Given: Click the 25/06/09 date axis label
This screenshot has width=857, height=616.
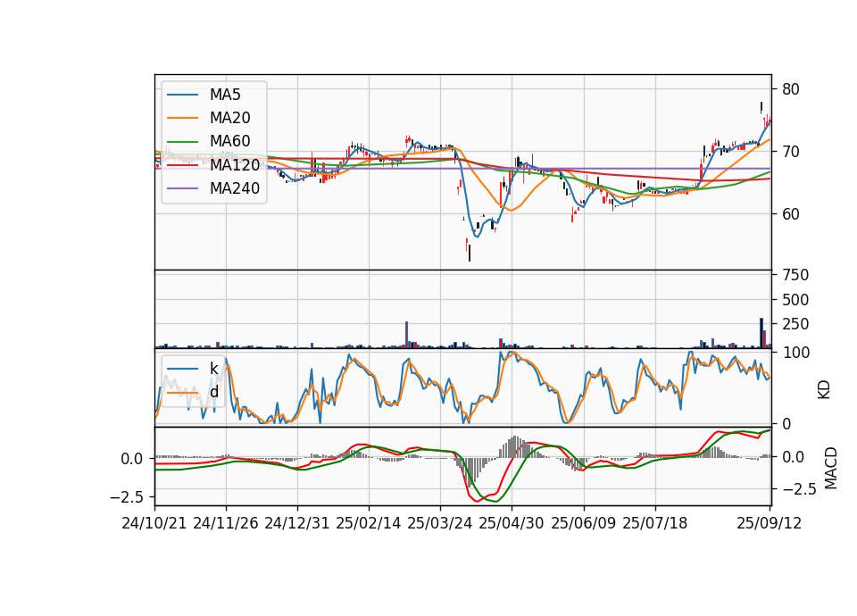Looking at the screenshot, I should pyautogui.click(x=583, y=523).
